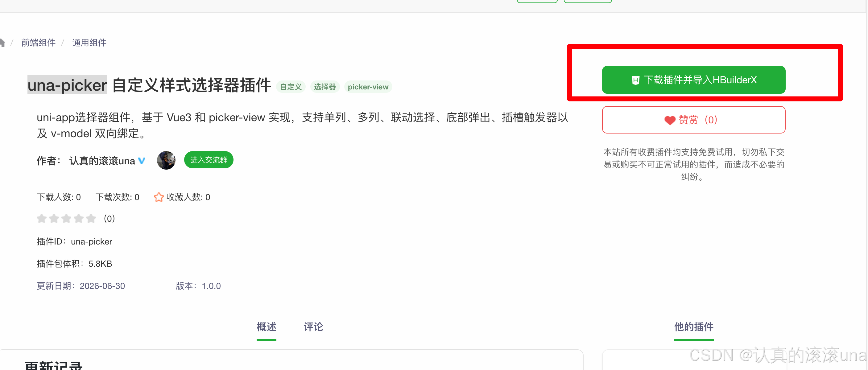This screenshot has height=370, width=868.
Task: Click the first gray rating star
Action: click(41, 219)
